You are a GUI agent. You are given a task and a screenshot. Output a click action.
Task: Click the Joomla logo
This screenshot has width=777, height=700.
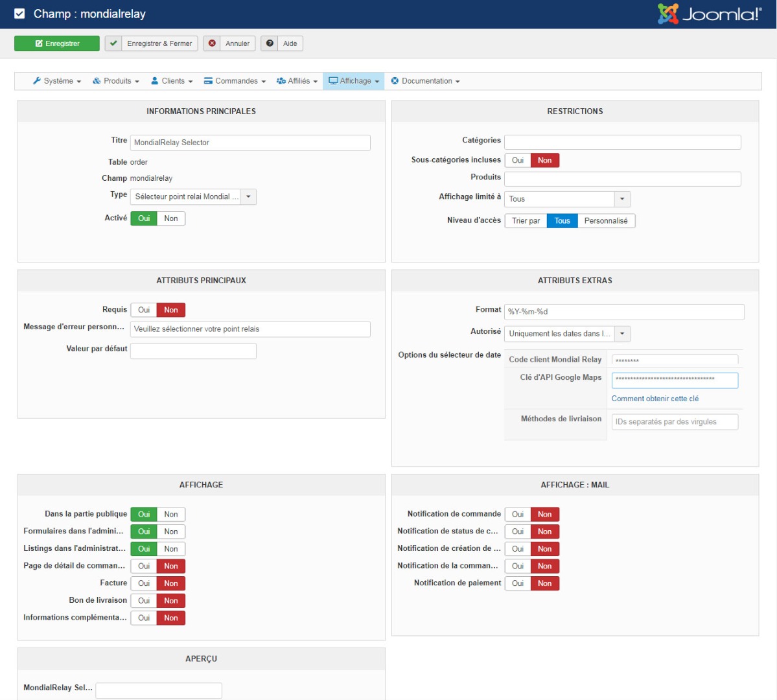point(710,14)
